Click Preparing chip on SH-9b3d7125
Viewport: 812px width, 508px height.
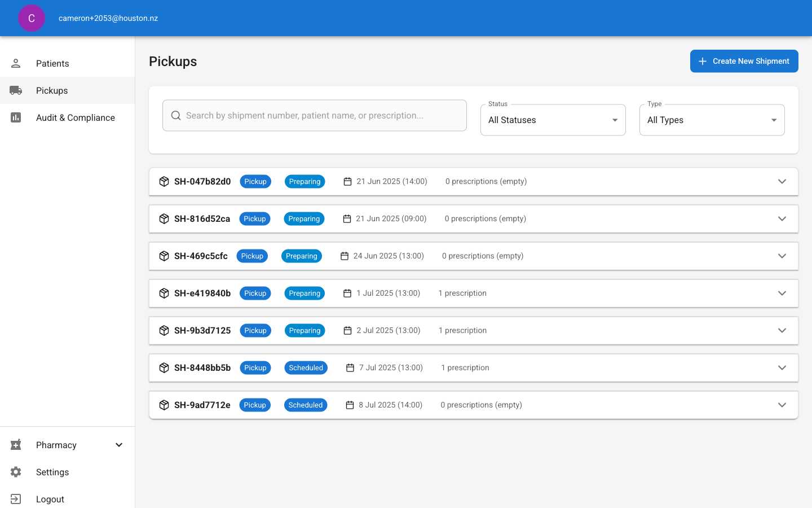tap(304, 330)
